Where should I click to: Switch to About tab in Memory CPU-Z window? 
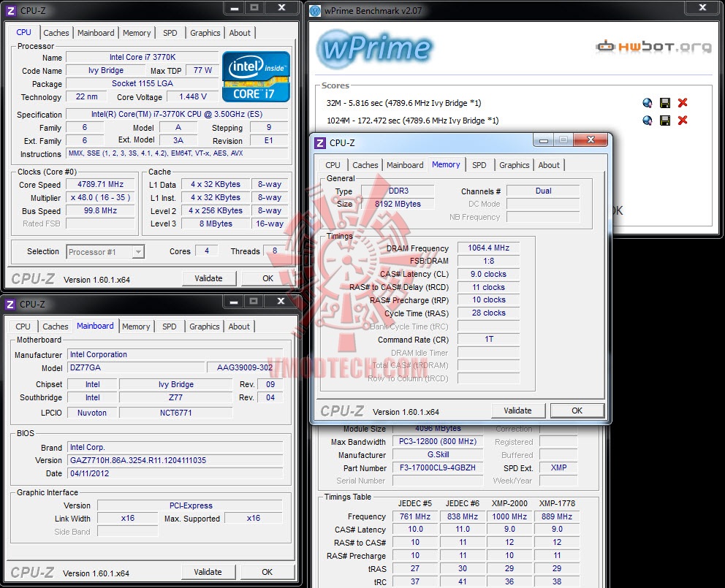tap(548, 165)
